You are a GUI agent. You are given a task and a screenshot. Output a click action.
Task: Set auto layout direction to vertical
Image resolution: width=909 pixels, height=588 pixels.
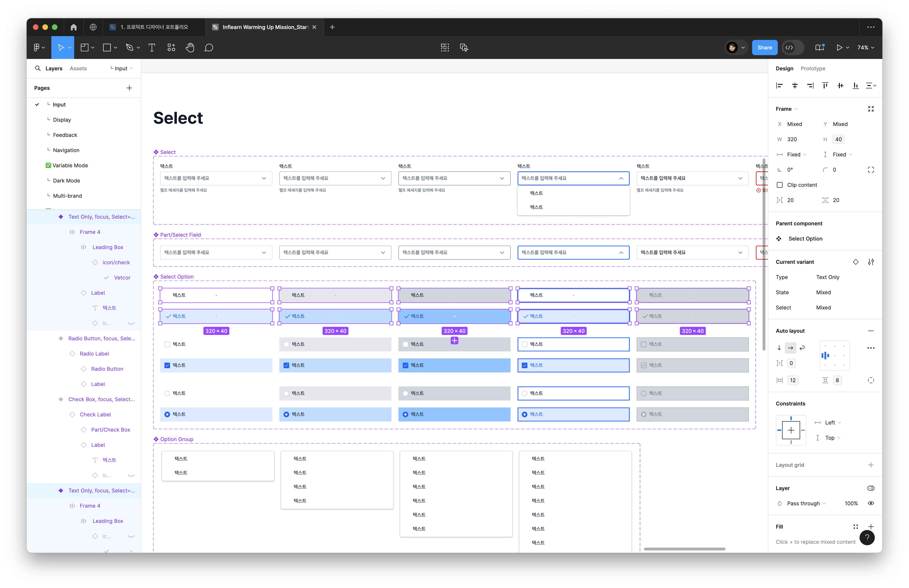point(779,348)
